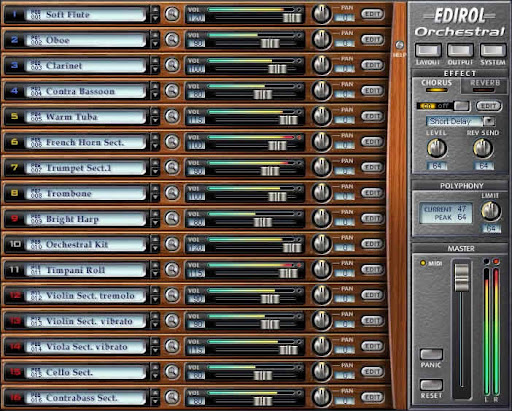The height and width of the screenshot is (411, 512).
Task: Open Edit for French Horn Sect.
Action: click(372, 142)
